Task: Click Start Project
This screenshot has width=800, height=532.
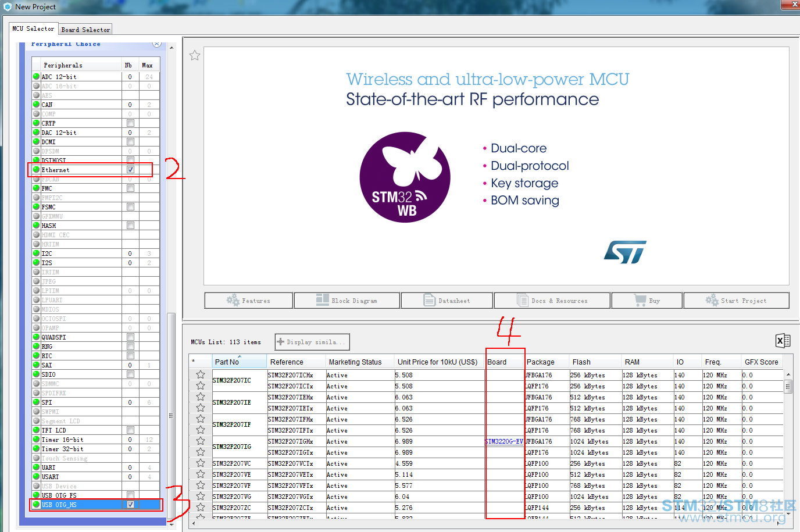Action: pos(737,301)
